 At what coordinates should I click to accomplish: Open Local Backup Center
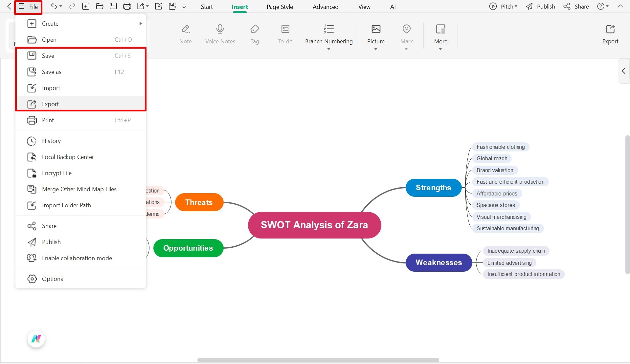click(x=80, y=157)
